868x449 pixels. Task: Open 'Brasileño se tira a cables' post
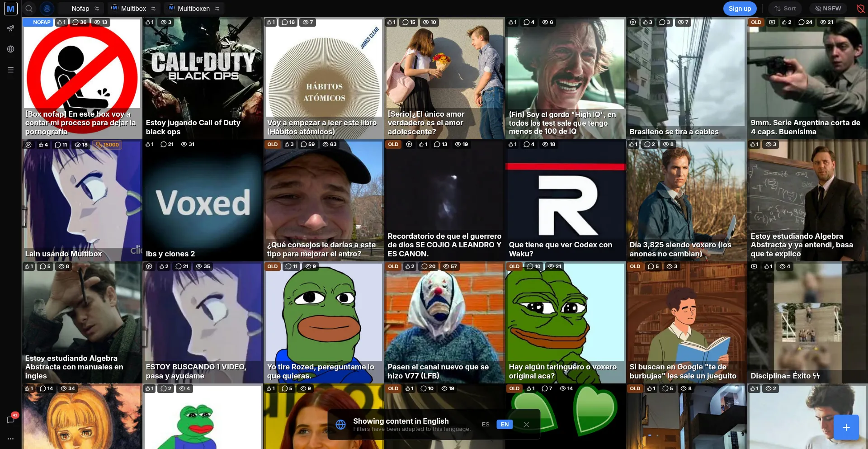pyautogui.click(x=686, y=78)
